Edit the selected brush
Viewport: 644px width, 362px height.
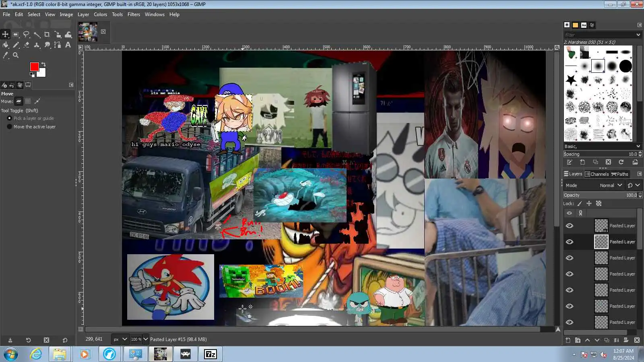coord(570,162)
